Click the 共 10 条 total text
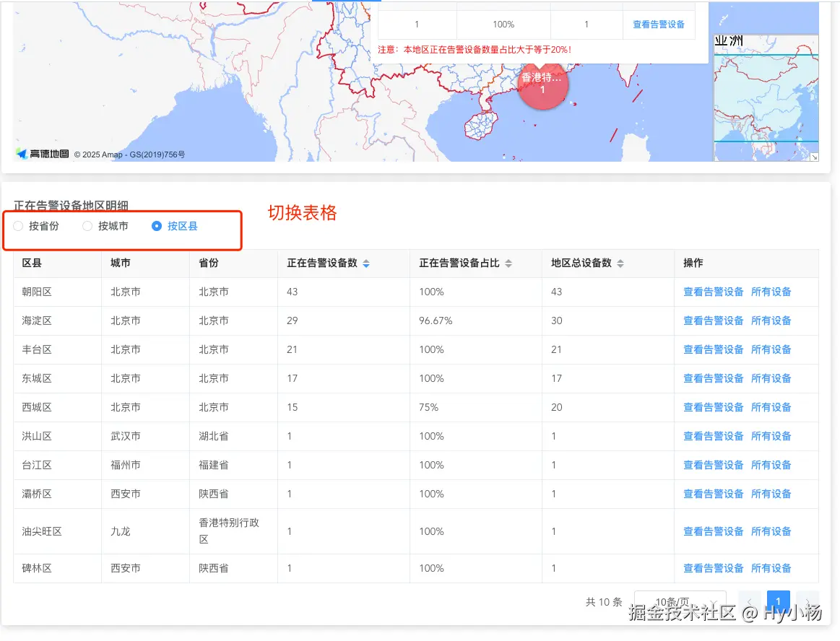The width and height of the screenshot is (840, 641). pos(604,602)
